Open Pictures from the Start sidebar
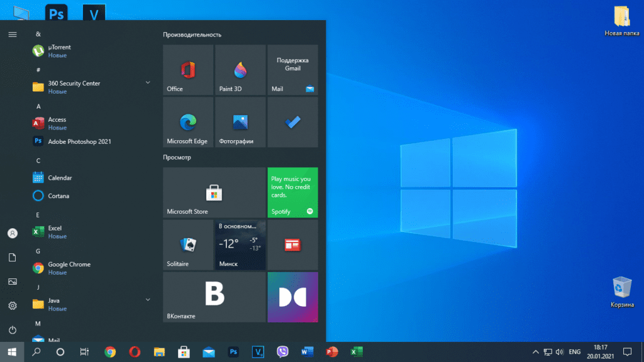 tap(13, 282)
